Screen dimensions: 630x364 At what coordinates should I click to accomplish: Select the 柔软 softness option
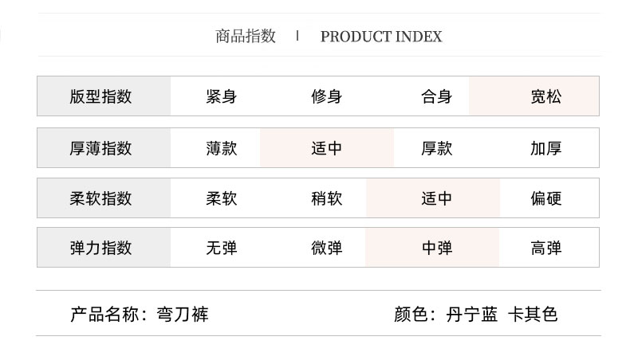coord(221,198)
